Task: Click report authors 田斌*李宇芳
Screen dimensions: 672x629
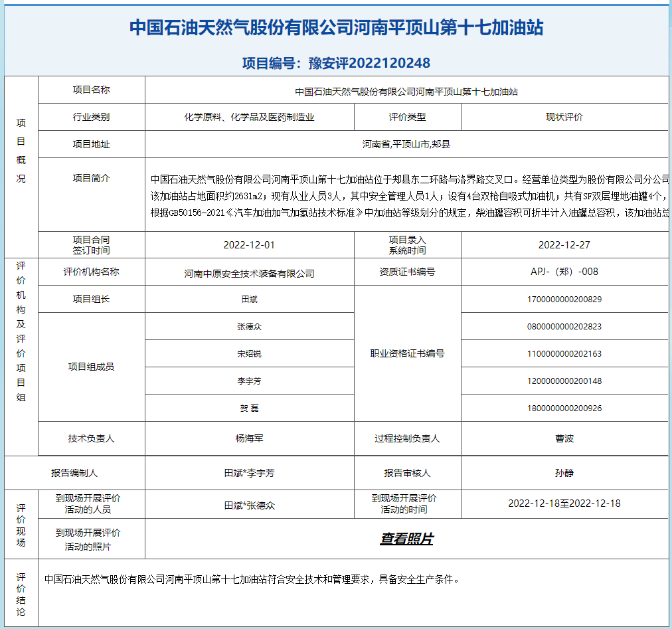Action: pyautogui.click(x=250, y=473)
